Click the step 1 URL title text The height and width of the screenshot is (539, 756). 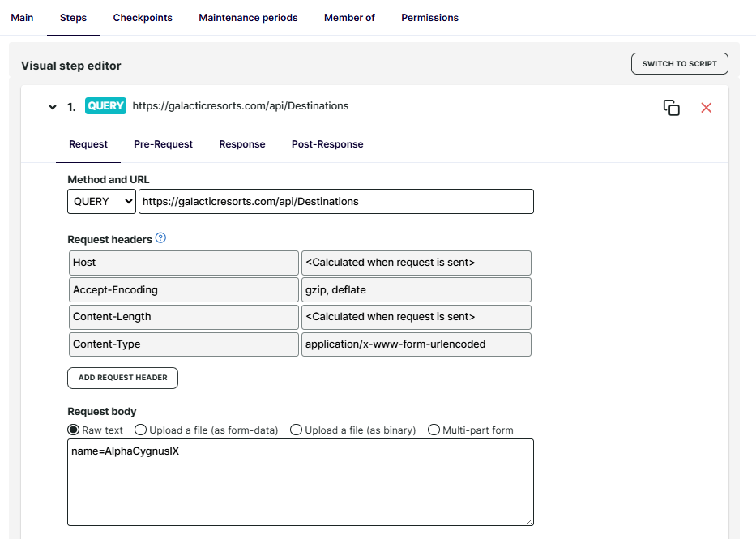coord(241,106)
